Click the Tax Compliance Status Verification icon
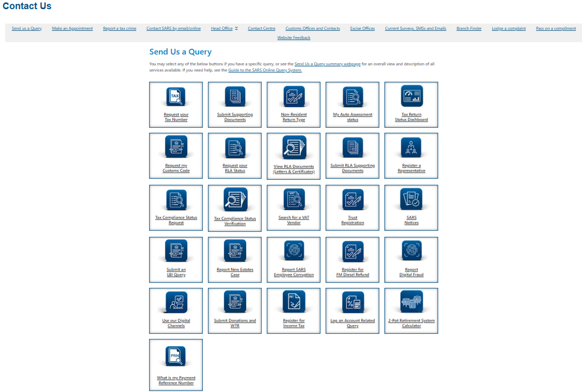 tap(235, 200)
